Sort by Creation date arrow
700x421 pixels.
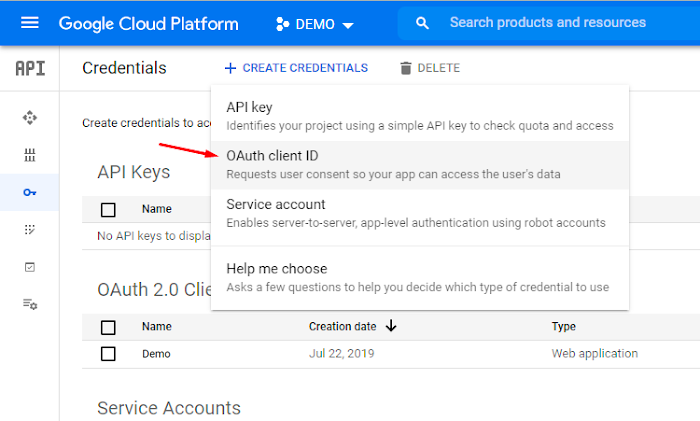pyautogui.click(x=391, y=326)
